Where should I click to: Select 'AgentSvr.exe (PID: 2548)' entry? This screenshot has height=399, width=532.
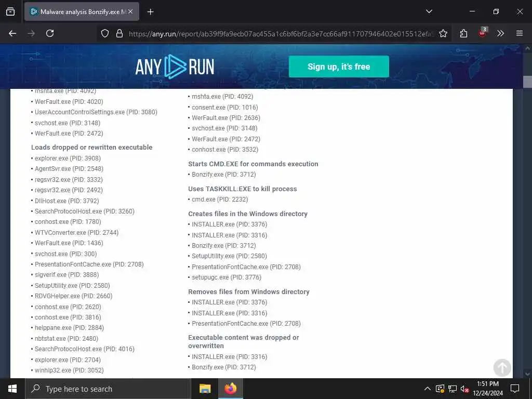pyautogui.click(x=69, y=169)
